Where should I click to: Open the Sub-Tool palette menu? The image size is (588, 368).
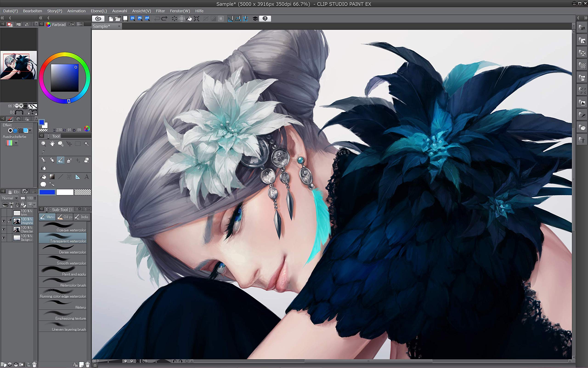41,209
